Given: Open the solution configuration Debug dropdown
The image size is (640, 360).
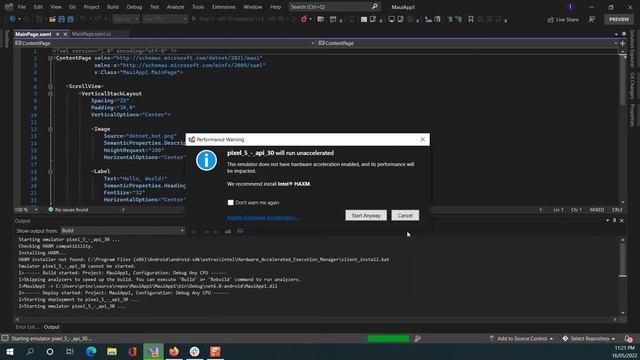Looking at the screenshot, I should pos(126,19).
